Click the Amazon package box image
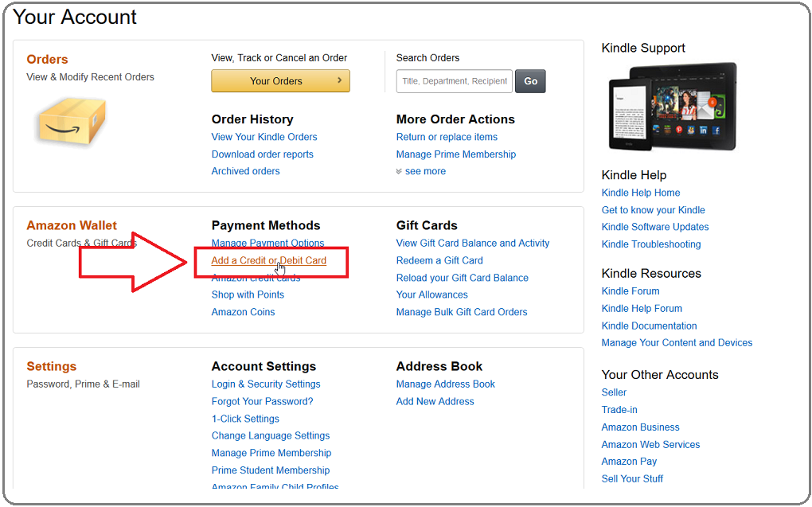 click(x=72, y=121)
